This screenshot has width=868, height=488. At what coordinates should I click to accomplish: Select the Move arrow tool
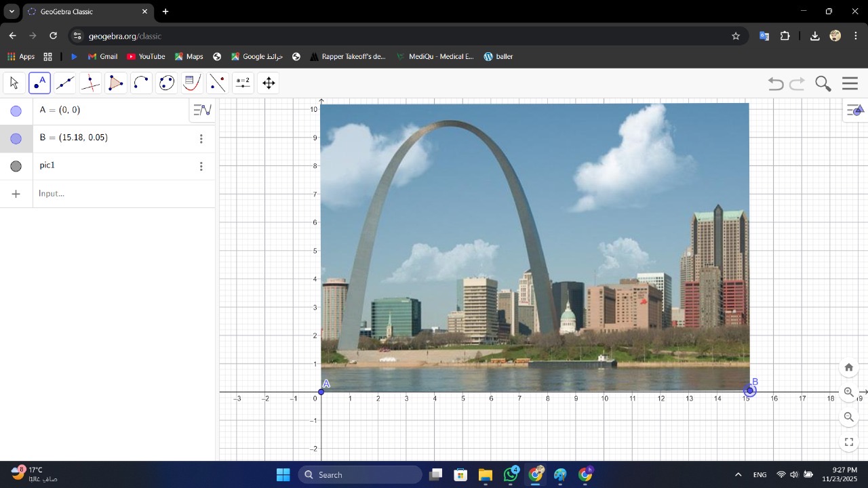click(x=14, y=83)
